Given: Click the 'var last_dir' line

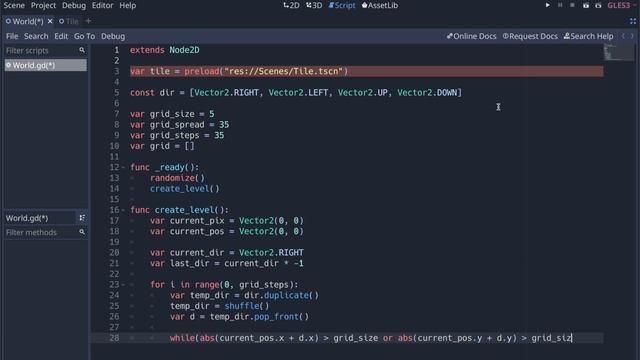Looking at the screenshot, I should click(227, 263).
